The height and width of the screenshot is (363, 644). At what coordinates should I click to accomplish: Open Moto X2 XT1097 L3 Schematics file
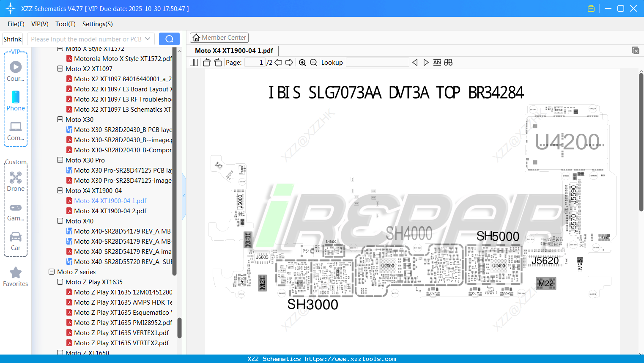click(x=119, y=109)
